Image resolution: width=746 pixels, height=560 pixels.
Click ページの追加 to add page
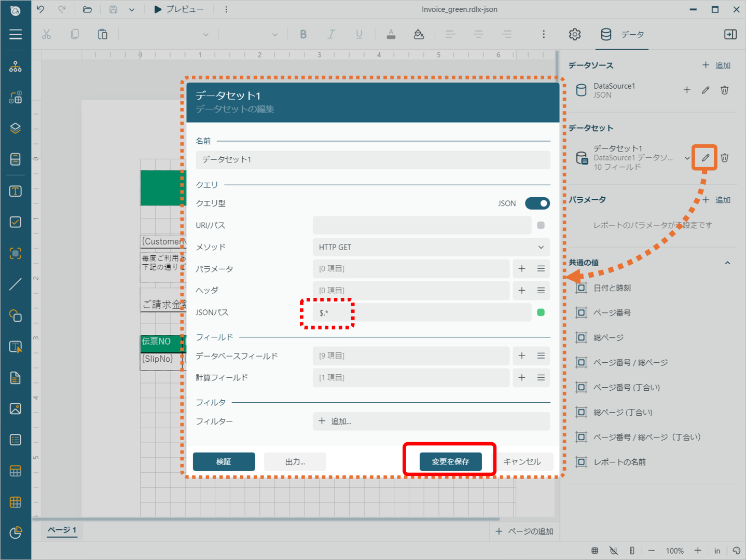[524, 531]
